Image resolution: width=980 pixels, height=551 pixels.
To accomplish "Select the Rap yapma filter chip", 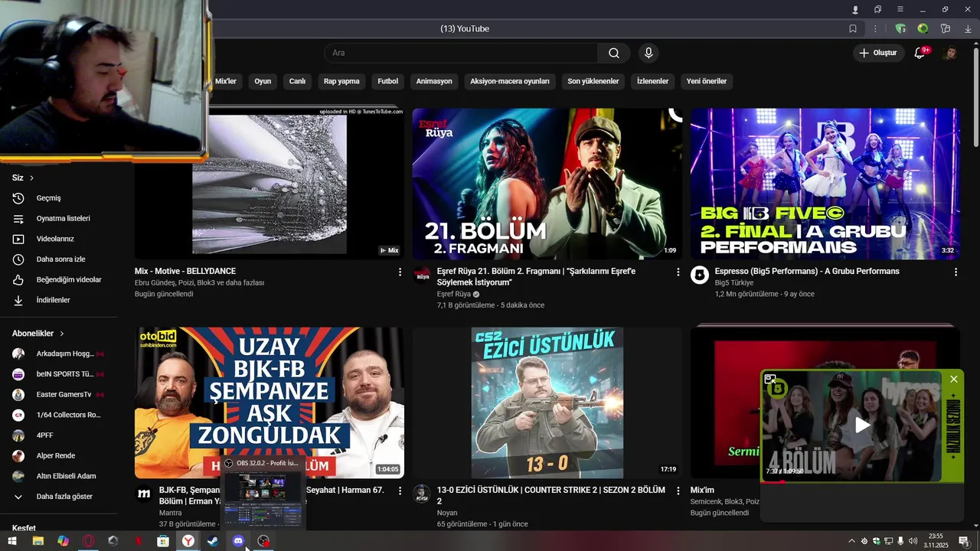I will point(341,81).
